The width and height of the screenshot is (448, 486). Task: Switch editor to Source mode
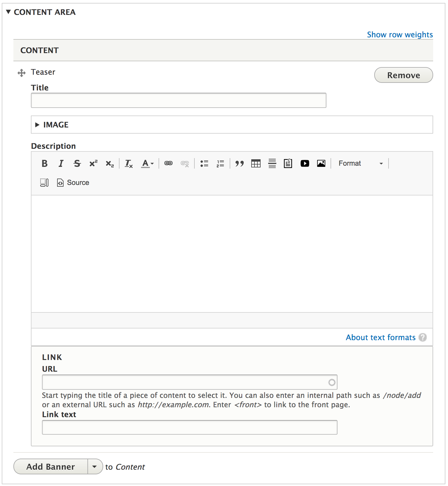(73, 183)
